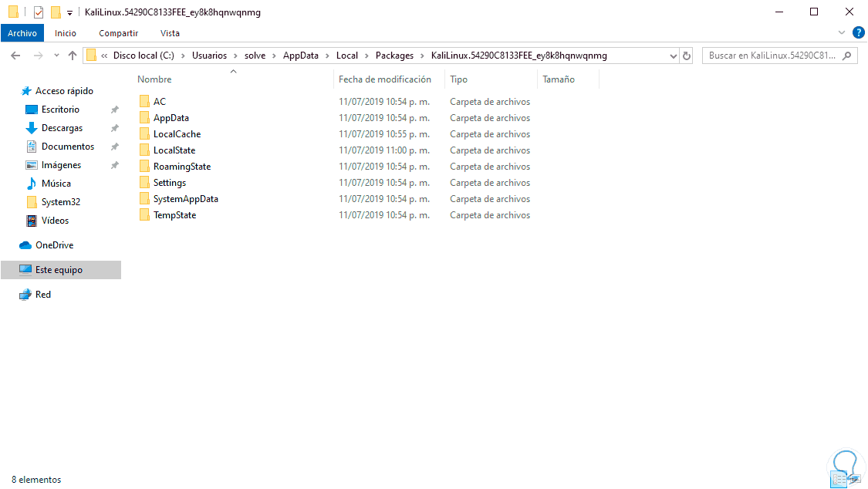Click the magnifier search icon
The height and width of the screenshot is (489, 868).
point(847,56)
